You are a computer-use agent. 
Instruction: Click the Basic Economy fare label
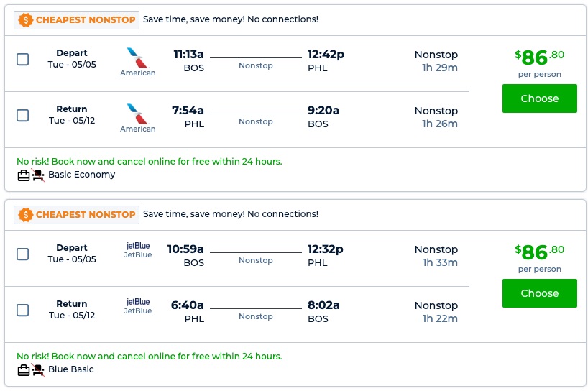coord(81,175)
